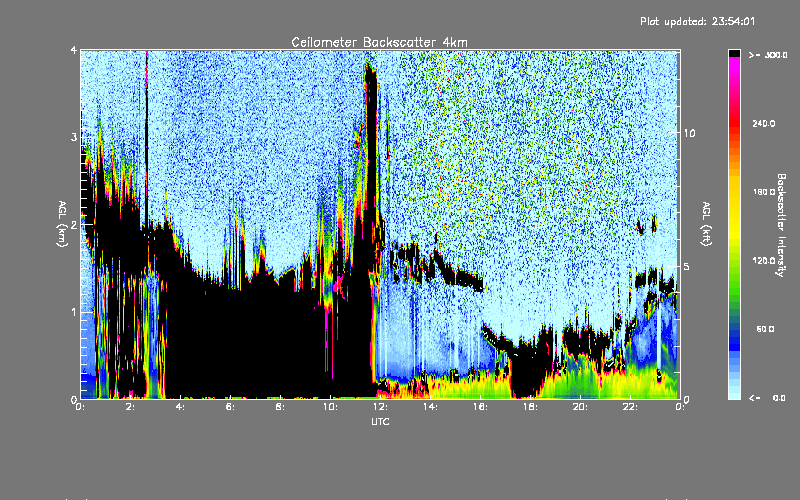This screenshot has height=500, width=800.
Task: Click the 3 km label on left axis
Action: pyautogui.click(x=74, y=137)
